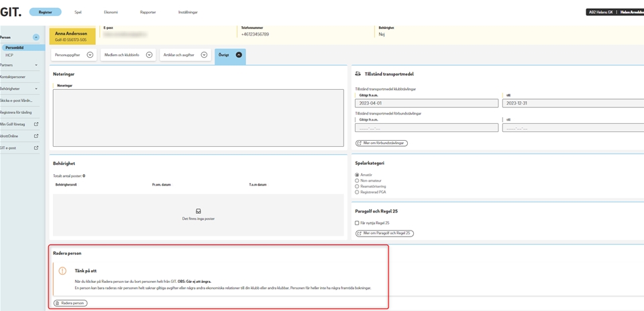This screenshot has width=644, height=311.
Task: Expand the Partners sidebar section
Action: click(x=36, y=65)
